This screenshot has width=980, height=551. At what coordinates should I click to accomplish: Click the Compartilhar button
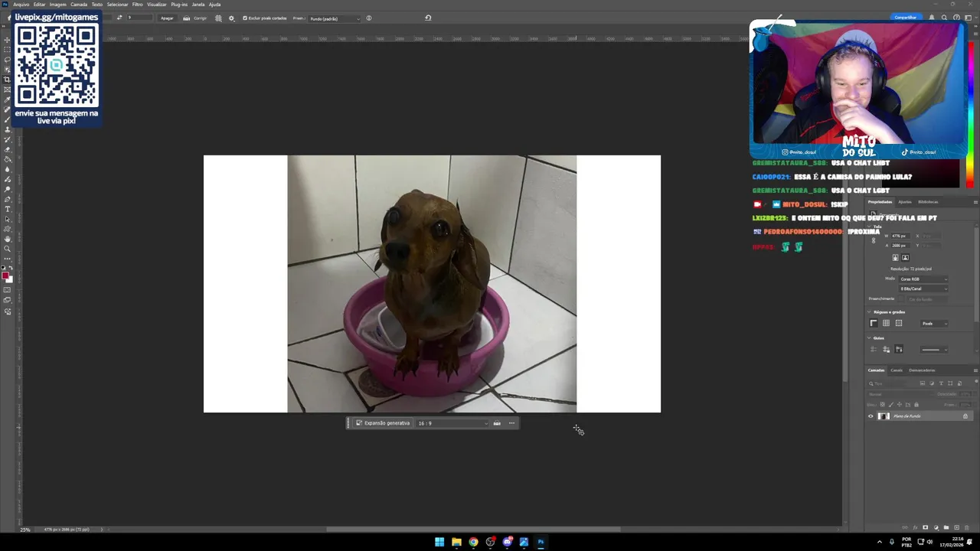[906, 18]
